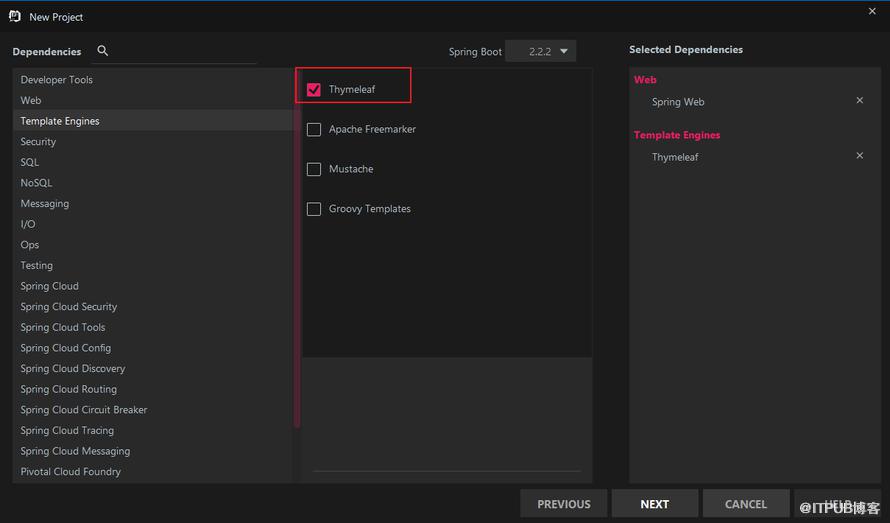
Task: Select Spring Cloud Discovery category
Action: tap(153, 369)
